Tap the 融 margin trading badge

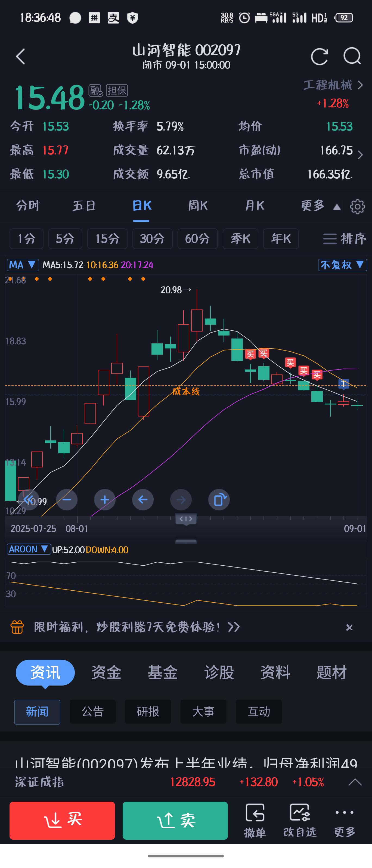point(96,90)
